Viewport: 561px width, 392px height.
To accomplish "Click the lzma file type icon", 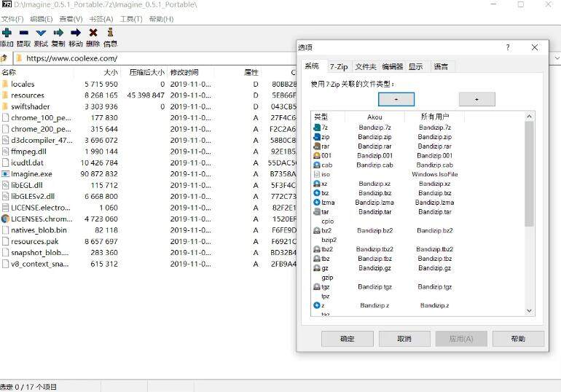I will 317,203.
